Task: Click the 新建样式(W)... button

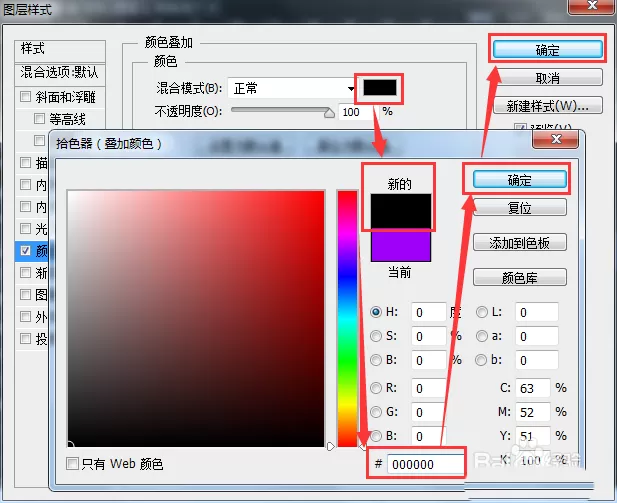Action: pos(547,106)
